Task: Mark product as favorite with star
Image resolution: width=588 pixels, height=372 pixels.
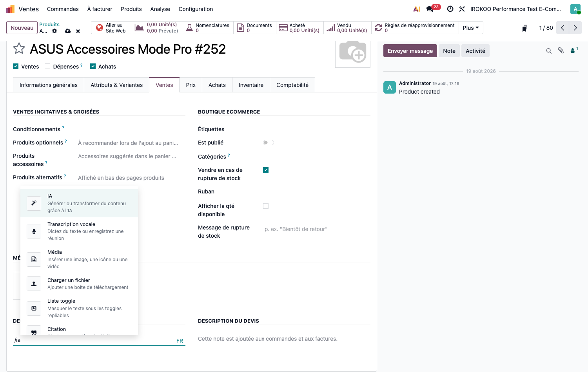Action: [19, 49]
